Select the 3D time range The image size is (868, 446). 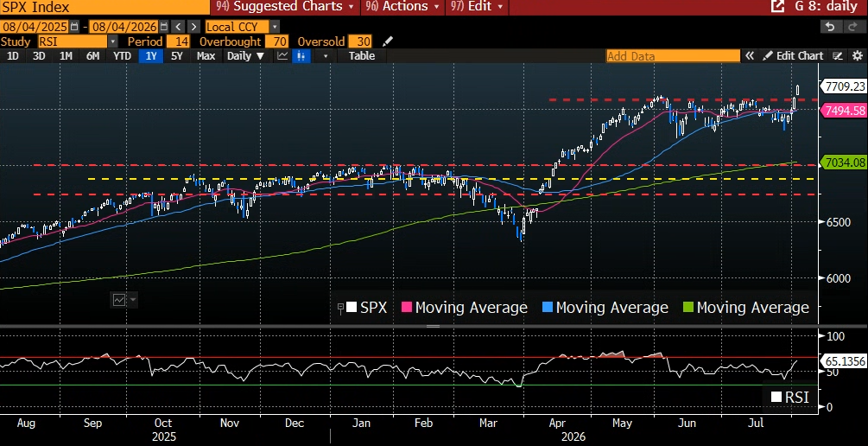[39, 56]
